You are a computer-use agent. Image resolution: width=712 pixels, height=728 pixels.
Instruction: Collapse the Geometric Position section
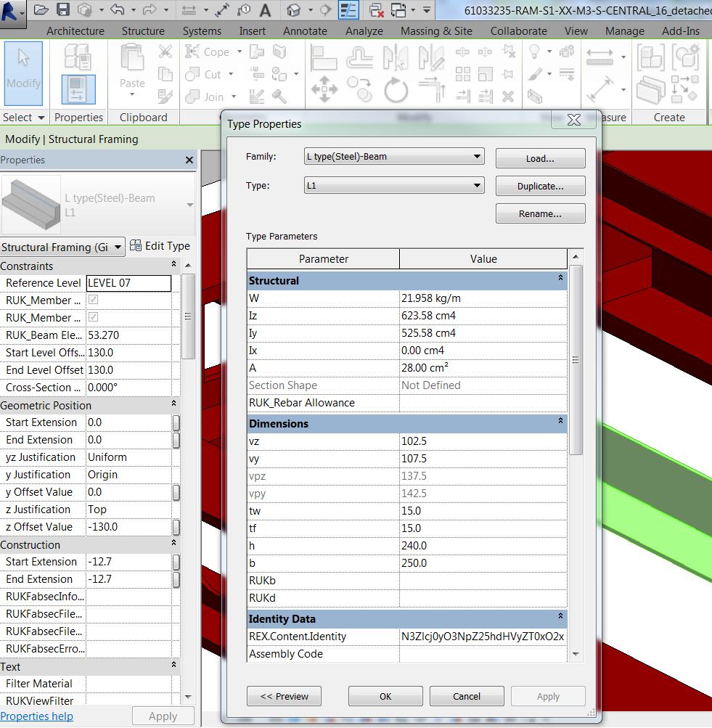coord(173,403)
